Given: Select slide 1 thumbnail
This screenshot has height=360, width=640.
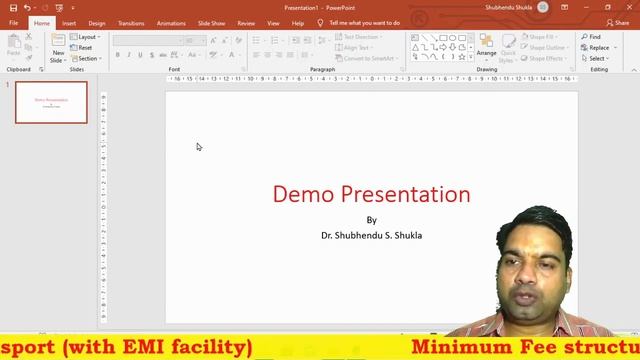Looking at the screenshot, I should pos(51,102).
